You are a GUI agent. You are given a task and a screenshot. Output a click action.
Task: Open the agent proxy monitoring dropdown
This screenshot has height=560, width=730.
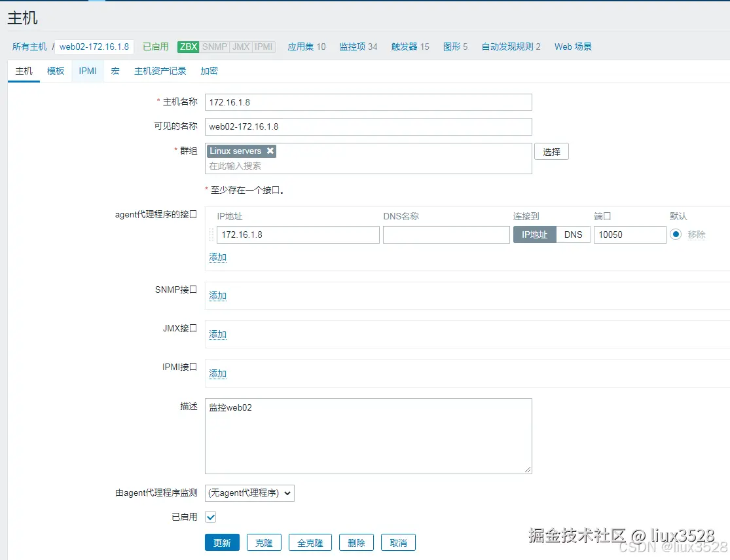click(x=249, y=493)
